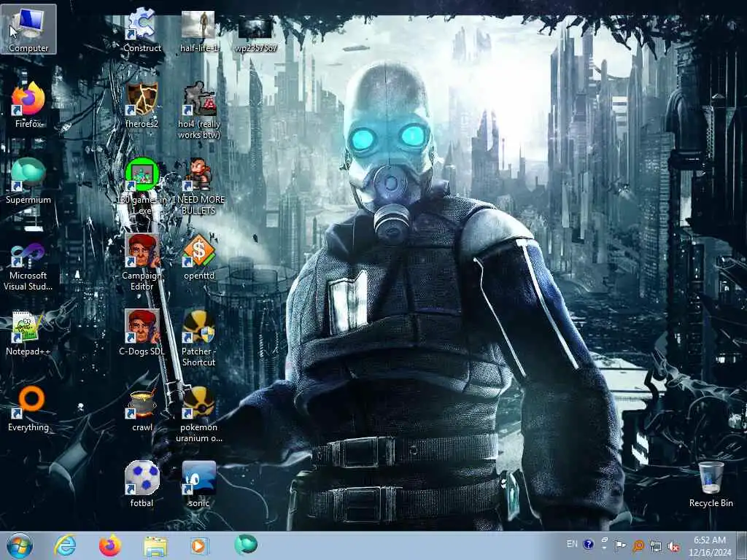Select the Recycle Bin icon
747x560 pixels.
711,484
